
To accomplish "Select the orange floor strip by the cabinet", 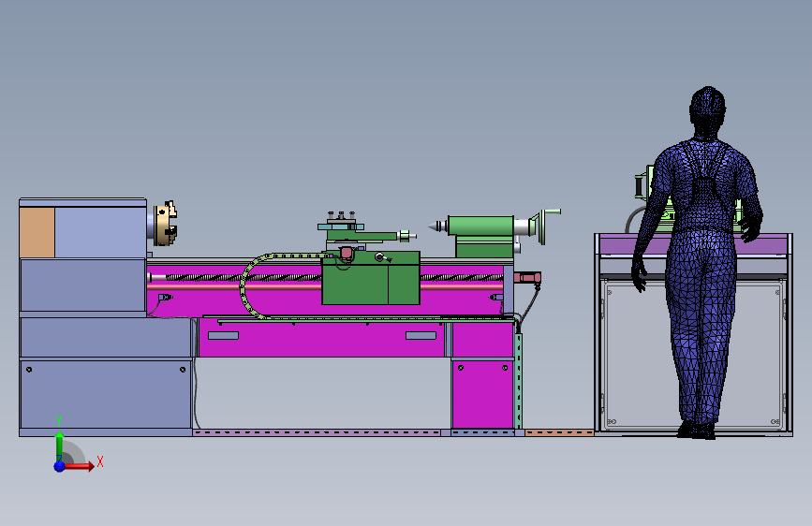I will (559, 432).
